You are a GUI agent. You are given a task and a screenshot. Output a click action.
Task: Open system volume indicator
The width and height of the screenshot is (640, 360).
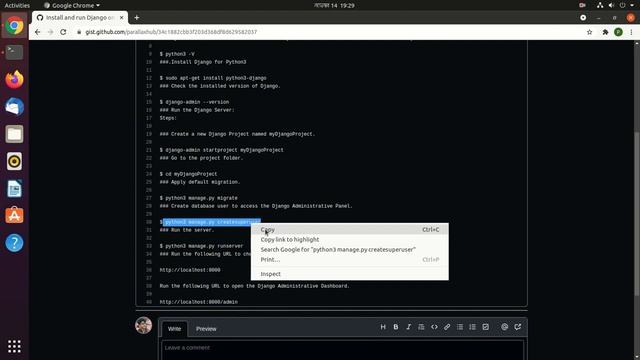611,5
